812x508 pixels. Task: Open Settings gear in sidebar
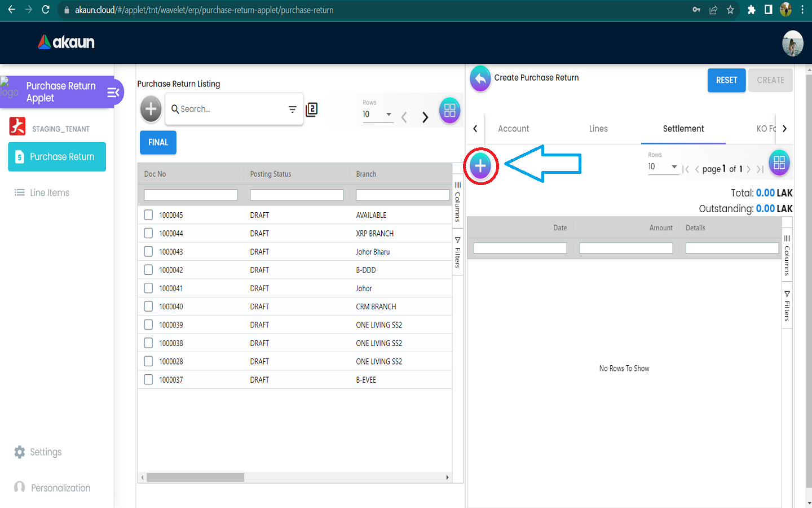(20, 452)
